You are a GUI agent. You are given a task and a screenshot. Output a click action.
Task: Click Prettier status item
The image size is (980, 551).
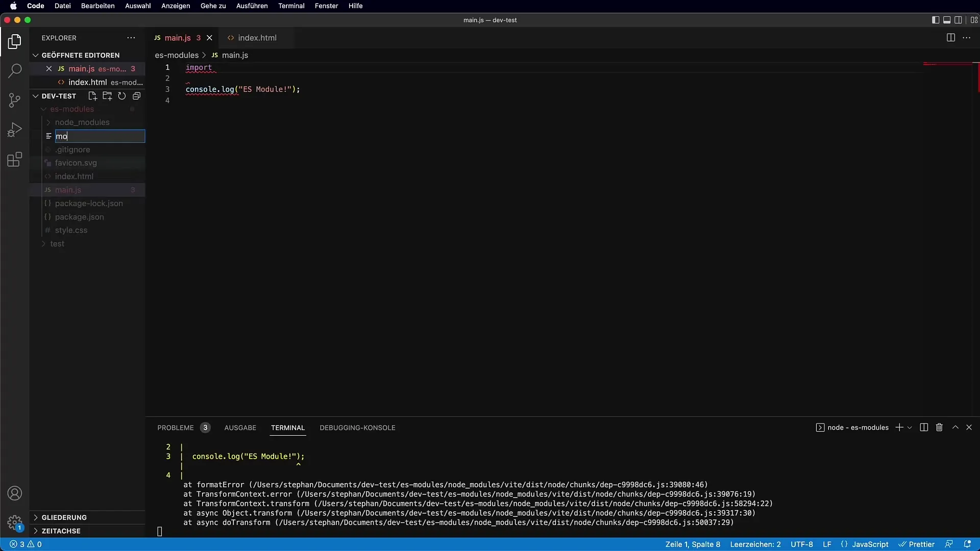(917, 544)
